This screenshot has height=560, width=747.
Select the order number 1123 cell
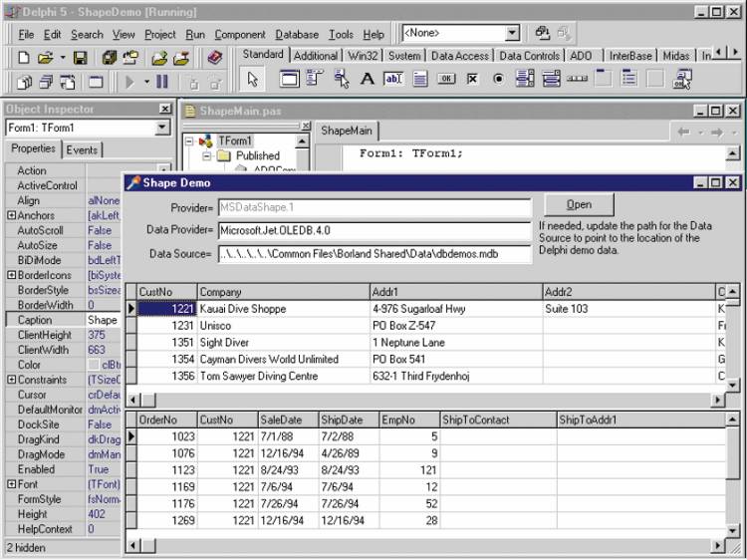click(x=167, y=470)
